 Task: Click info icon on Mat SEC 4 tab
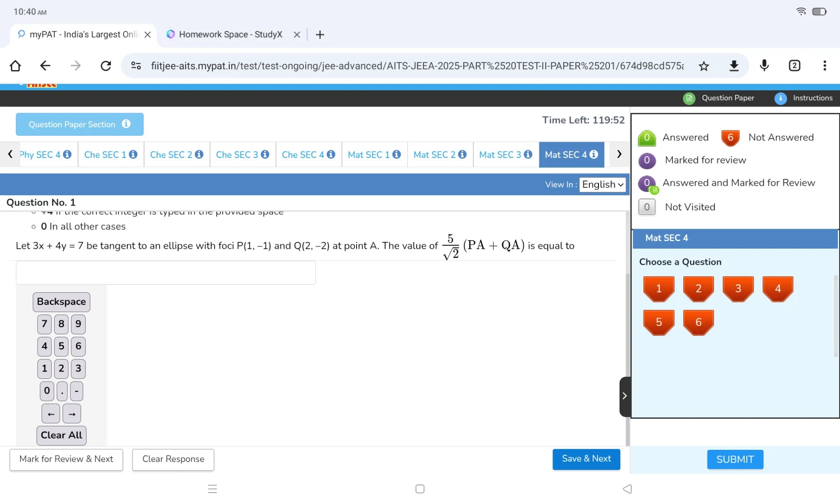click(x=594, y=154)
